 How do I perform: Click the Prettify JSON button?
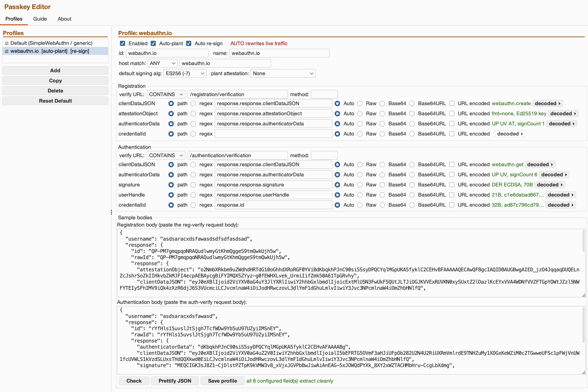[175, 381]
